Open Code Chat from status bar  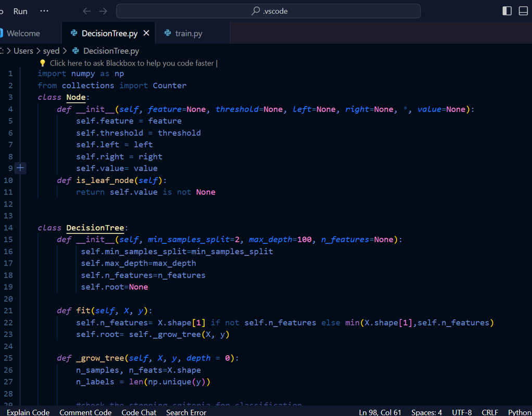click(x=139, y=412)
